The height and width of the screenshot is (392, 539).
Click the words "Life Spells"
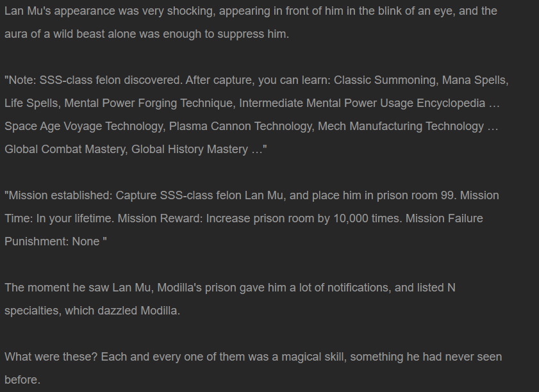tap(31, 103)
